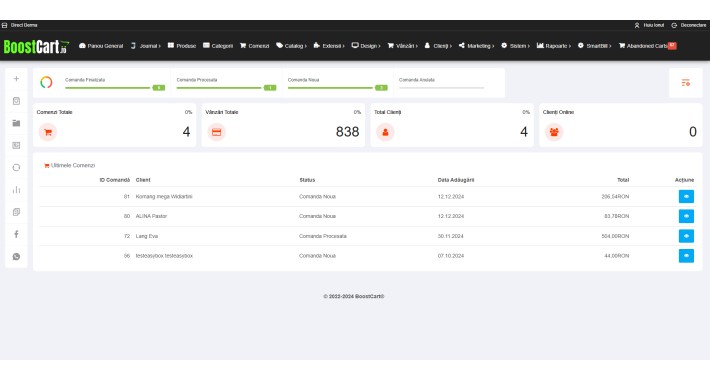The width and height of the screenshot is (710, 380).
Task: Expand the Vânzări menu
Action: point(403,46)
